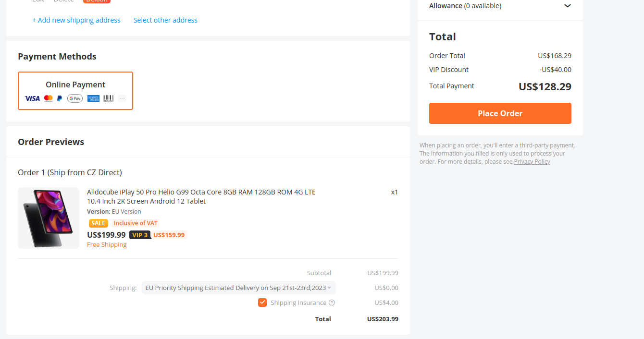The height and width of the screenshot is (339, 644).
Task: Click the Google Pay icon
Action: (75, 98)
